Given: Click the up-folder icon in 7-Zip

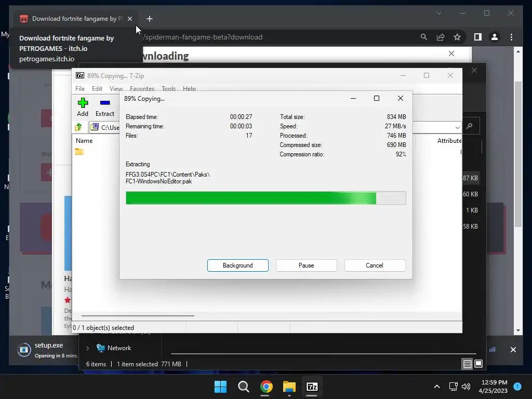Looking at the screenshot, I should pos(78,127).
